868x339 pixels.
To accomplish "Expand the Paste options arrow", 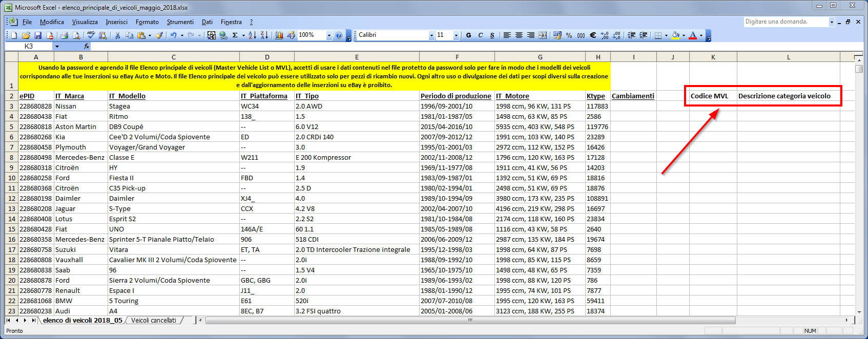I will click(x=150, y=35).
